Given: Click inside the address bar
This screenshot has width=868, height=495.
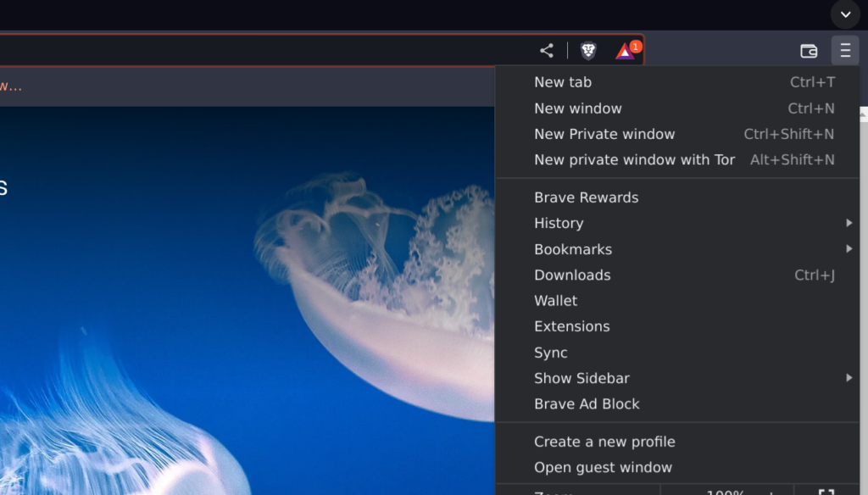Looking at the screenshot, I should (254, 50).
